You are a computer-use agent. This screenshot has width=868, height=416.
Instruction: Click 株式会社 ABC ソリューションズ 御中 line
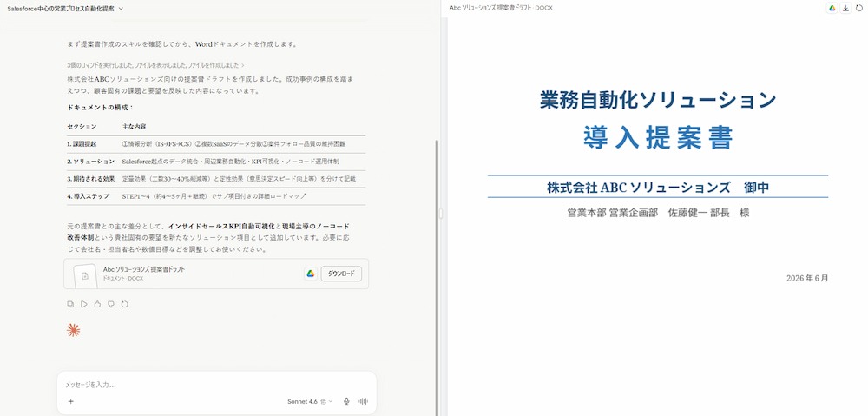[658, 188]
